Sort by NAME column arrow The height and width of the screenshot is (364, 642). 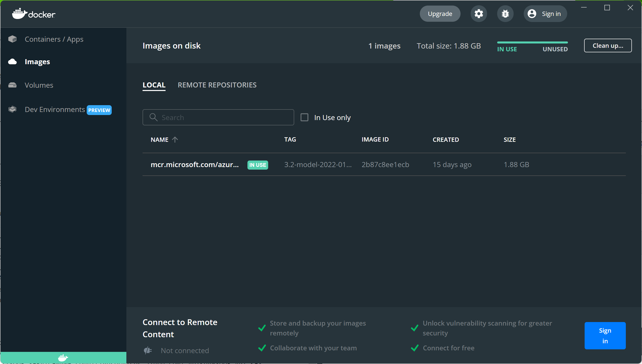[175, 140]
